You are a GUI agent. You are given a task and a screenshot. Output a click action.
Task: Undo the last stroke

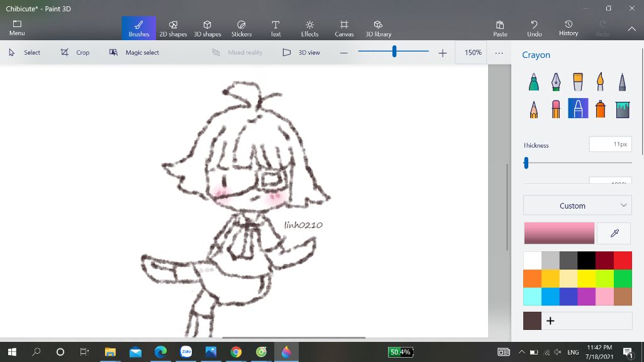(534, 29)
